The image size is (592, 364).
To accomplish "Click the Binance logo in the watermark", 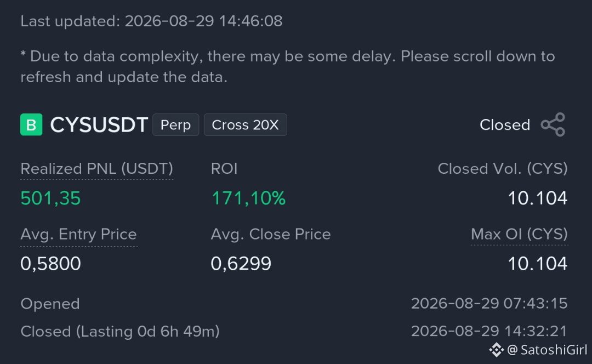I will (497, 350).
